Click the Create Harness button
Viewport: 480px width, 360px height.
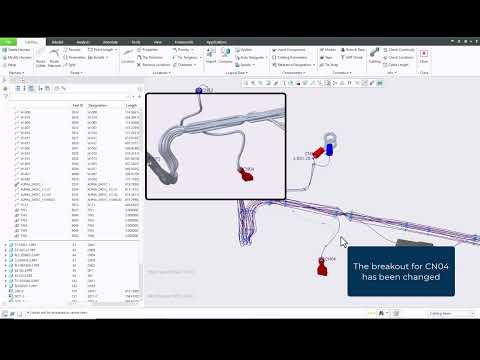tap(16, 50)
